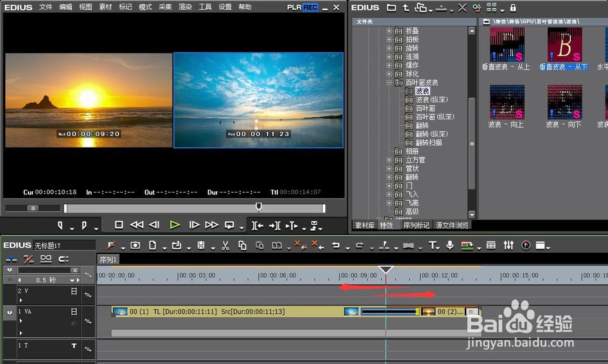Switch to the 源文件浏览 tab
This screenshot has width=608, height=364.
pyautogui.click(x=452, y=225)
